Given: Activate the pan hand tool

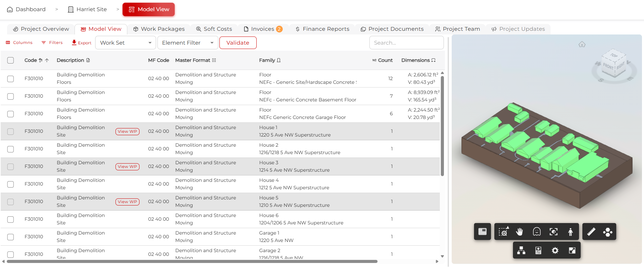Looking at the screenshot, I should 520,232.
